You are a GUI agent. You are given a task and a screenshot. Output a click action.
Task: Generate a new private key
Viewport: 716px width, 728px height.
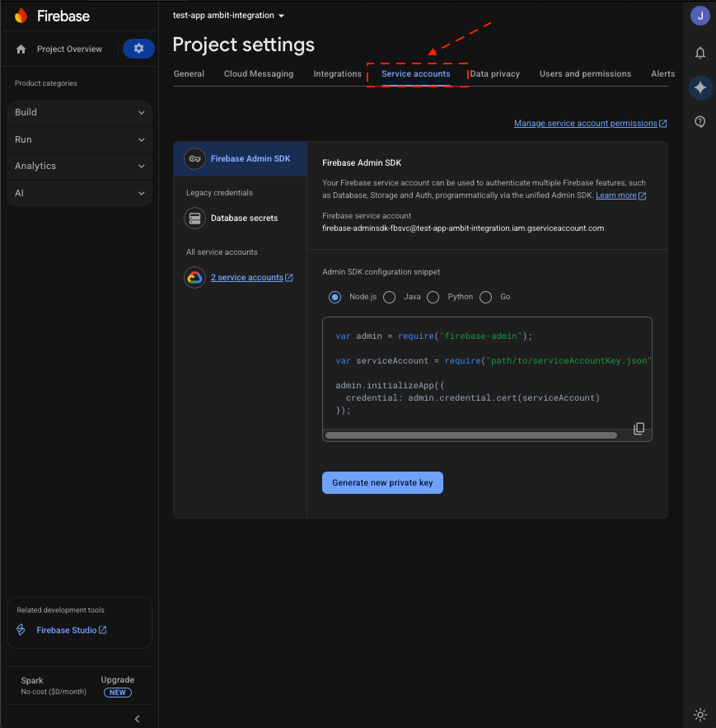(x=382, y=482)
